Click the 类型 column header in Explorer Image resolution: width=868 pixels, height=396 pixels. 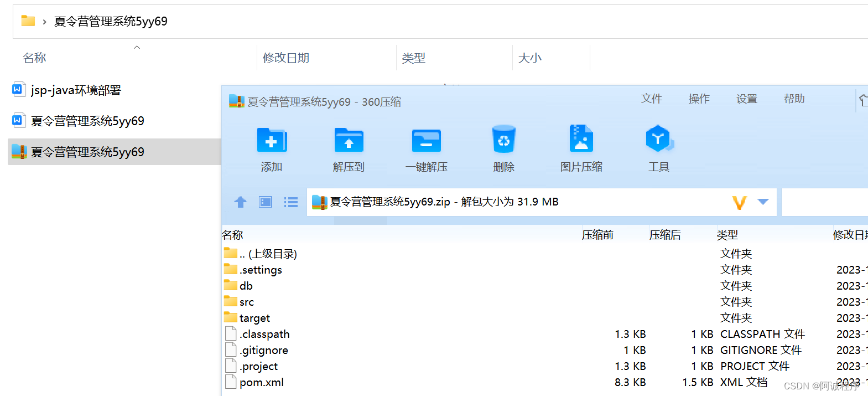[414, 58]
